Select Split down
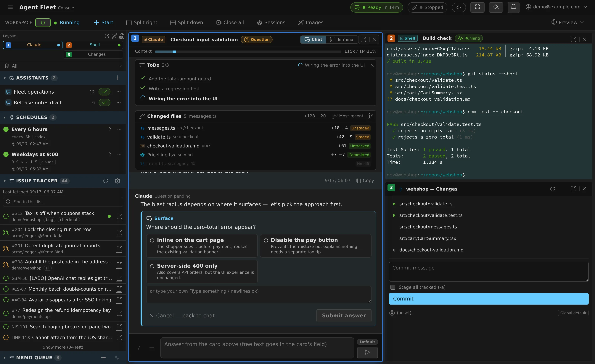The height and width of the screenshot is (364, 595). pos(187,22)
